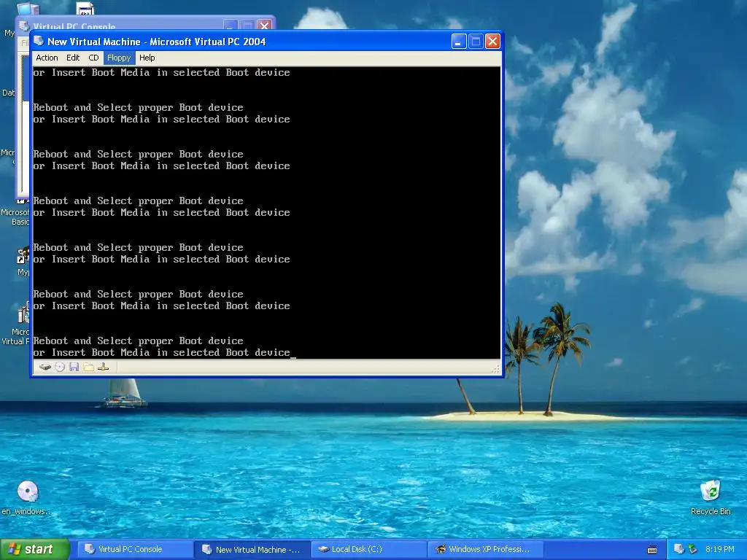This screenshot has width=747, height=560.
Task: Open the CD menu
Action: [93, 58]
